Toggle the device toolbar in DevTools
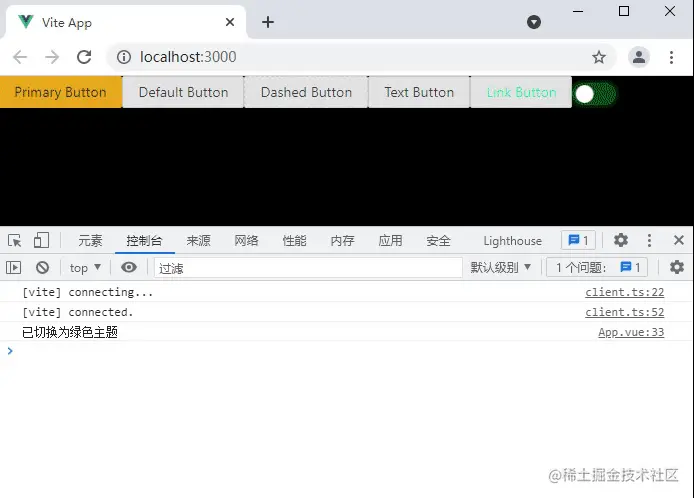The height and width of the screenshot is (498, 694). 41,241
